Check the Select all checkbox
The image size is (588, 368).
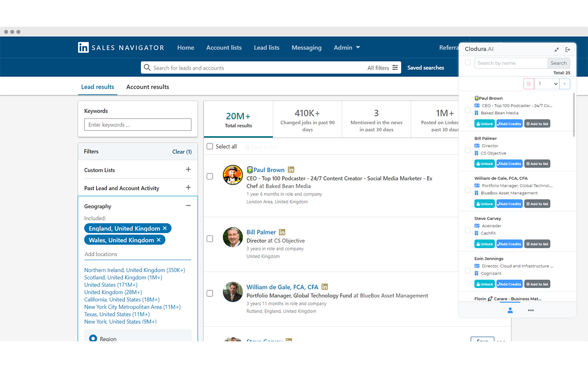pyautogui.click(x=210, y=146)
